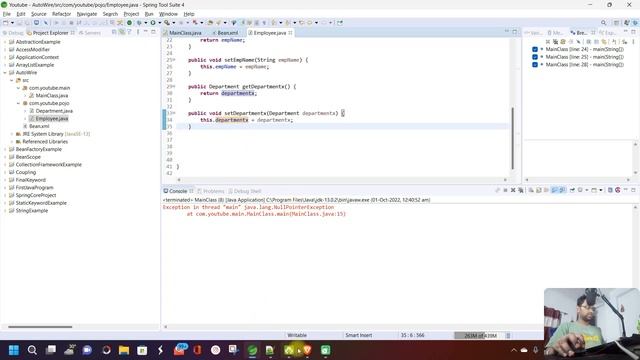This screenshot has width=640, height=360.
Task: Switch to the Servers tab
Action: (x=89, y=33)
